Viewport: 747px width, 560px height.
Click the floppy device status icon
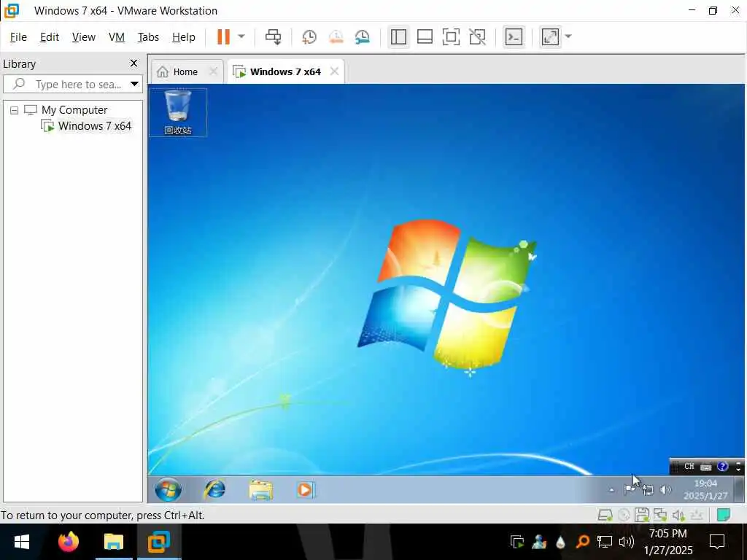coord(642,515)
